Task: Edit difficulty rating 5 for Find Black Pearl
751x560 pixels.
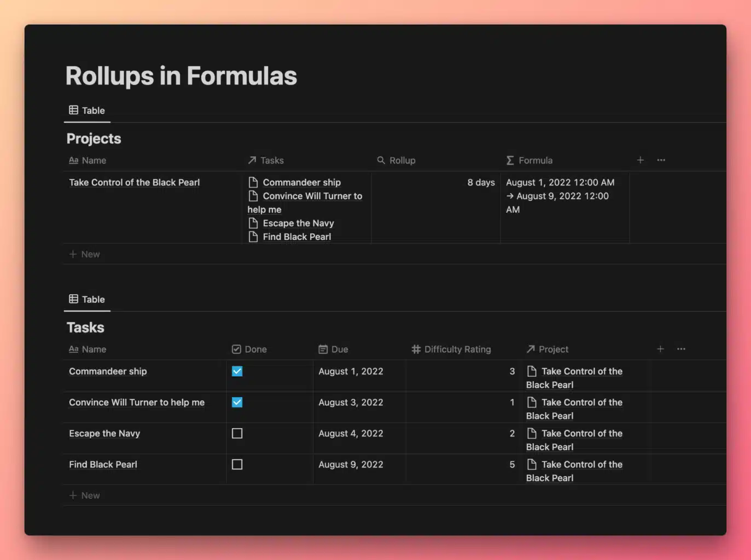Action: [x=512, y=465]
